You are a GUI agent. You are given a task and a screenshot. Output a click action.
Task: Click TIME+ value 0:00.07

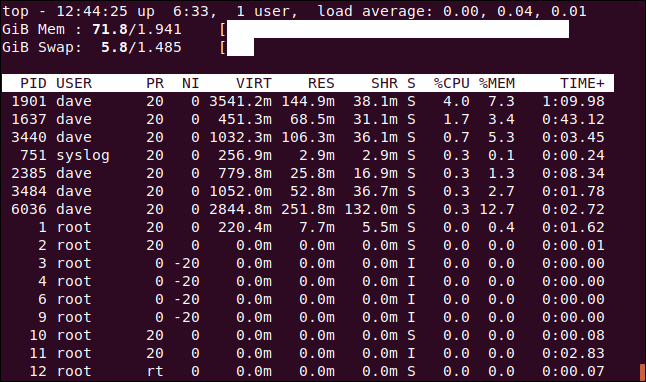pos(573,371)
